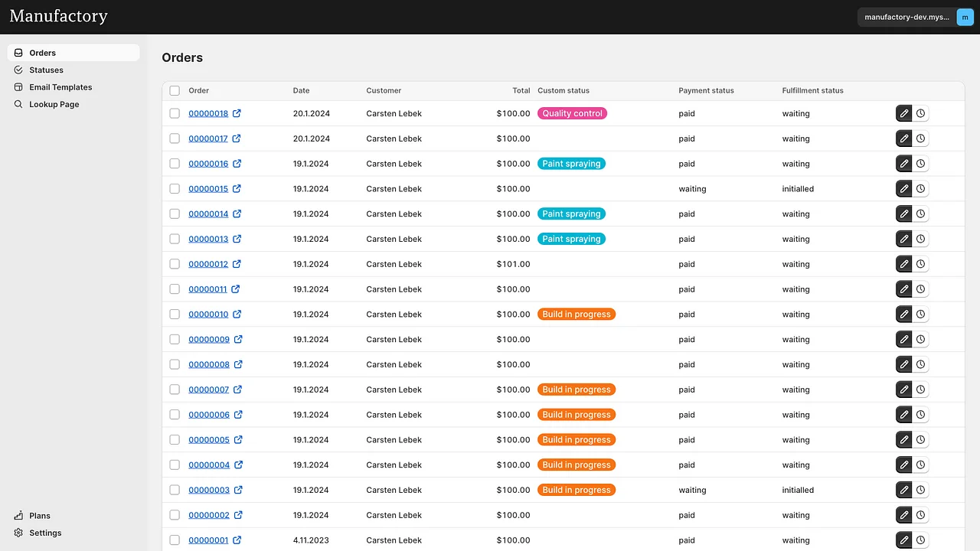Screen dimensions: 980x551
Task: Tick the checkbox beside order 00000003
Action: point(175,490)
